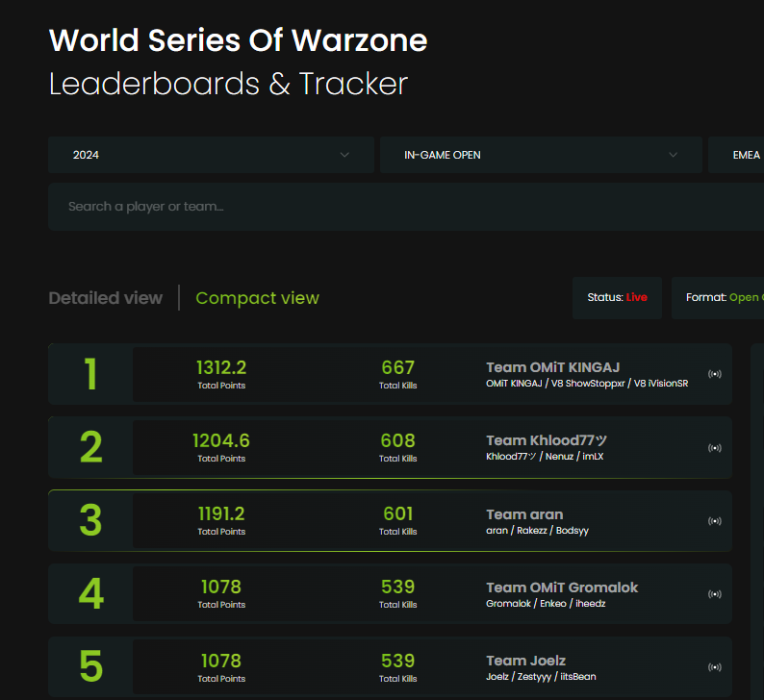Select Team aran name

coord(524,514)
